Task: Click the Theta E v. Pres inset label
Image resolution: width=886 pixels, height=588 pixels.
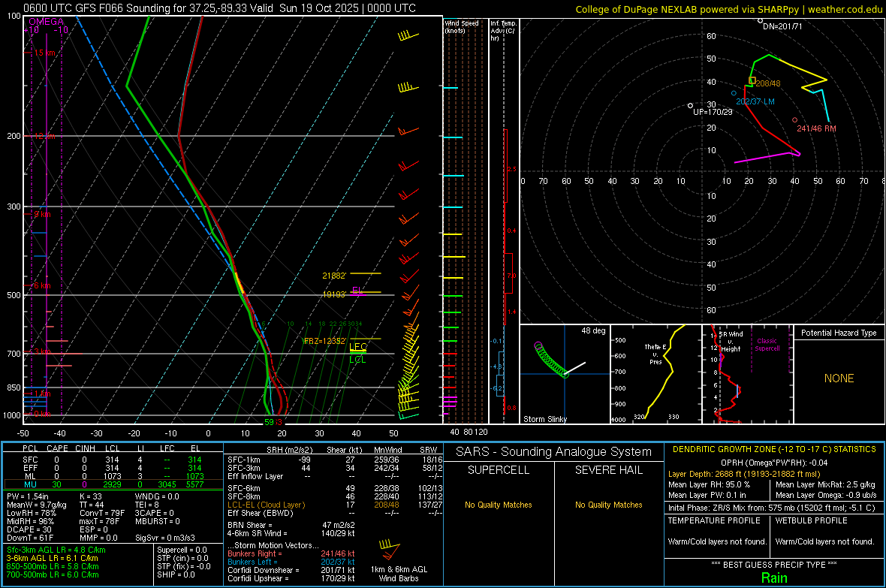Action: pyautogui.click(x=655, y=354)
